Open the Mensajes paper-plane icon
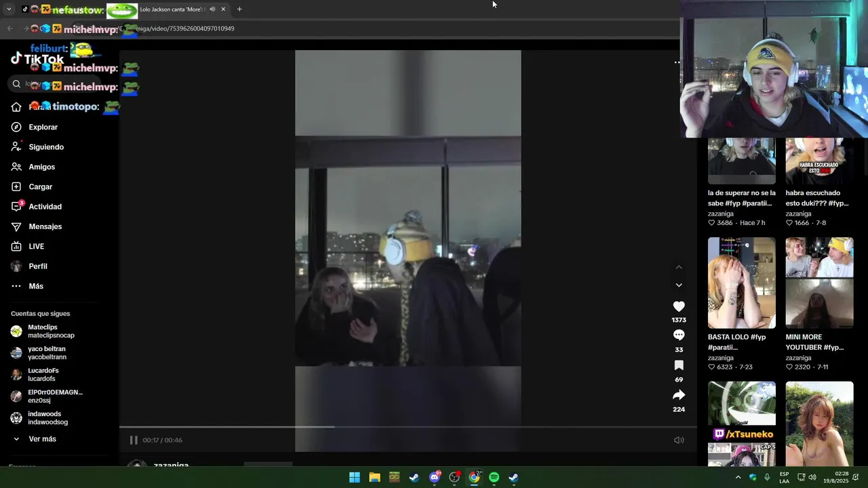The width and height of the screenshot is (868, 488). [16, 226]
